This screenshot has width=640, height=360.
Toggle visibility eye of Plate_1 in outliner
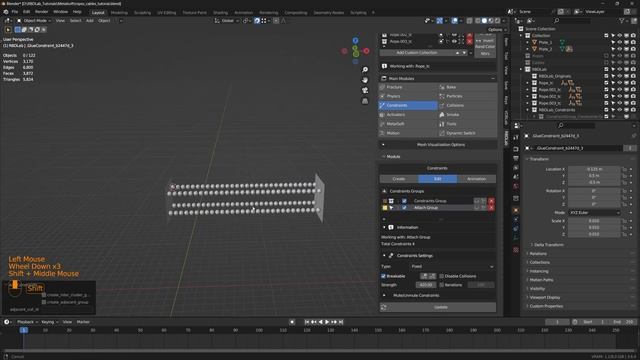(x=620, y=42)
